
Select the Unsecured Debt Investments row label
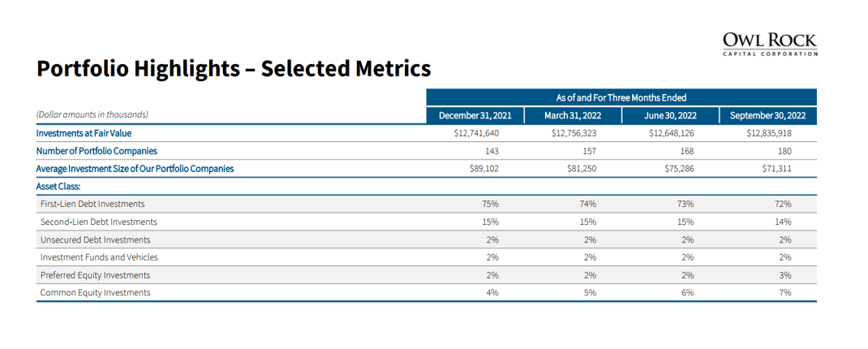coord(95,239)
